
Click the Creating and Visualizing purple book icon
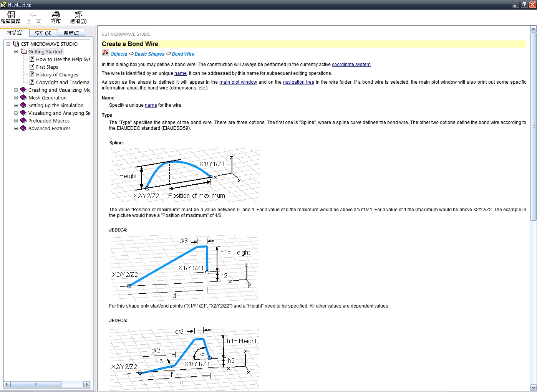23,90
